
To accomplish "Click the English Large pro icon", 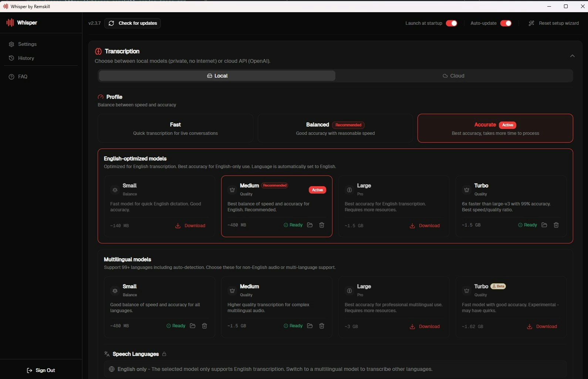I will 349,190.
